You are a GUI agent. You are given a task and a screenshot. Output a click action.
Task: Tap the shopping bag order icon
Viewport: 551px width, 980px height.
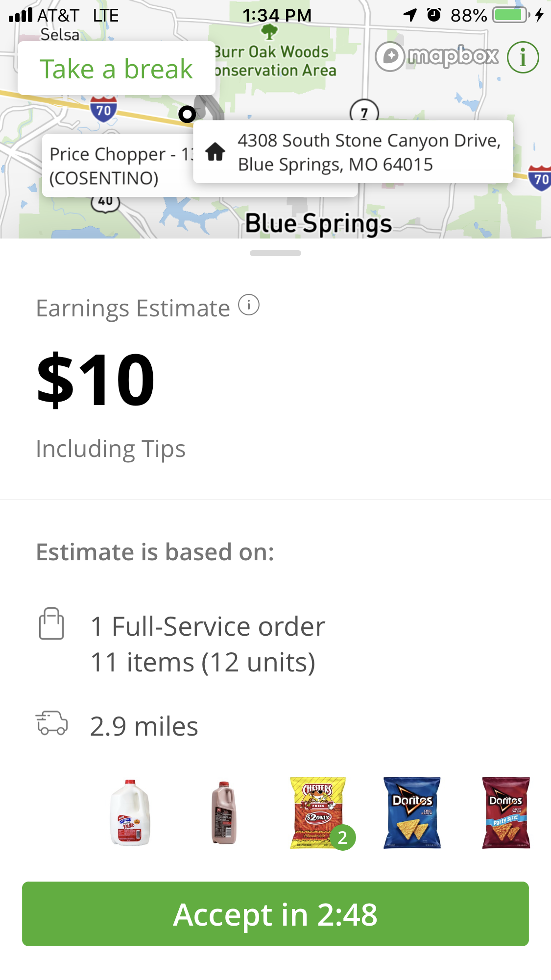51,623
